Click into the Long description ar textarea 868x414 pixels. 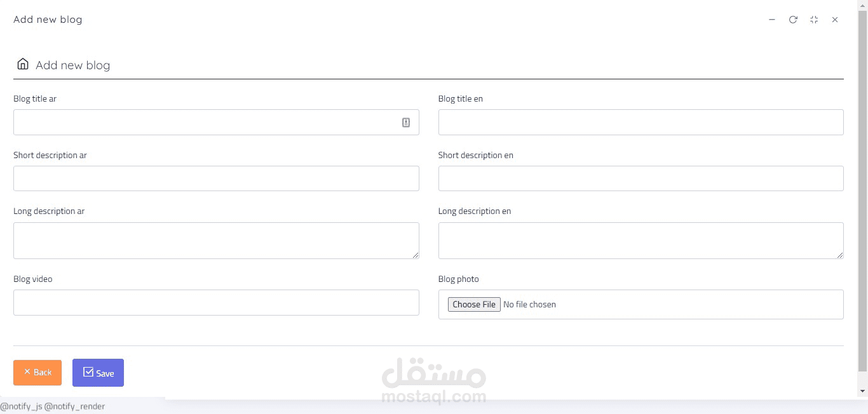tap(216, 241)
